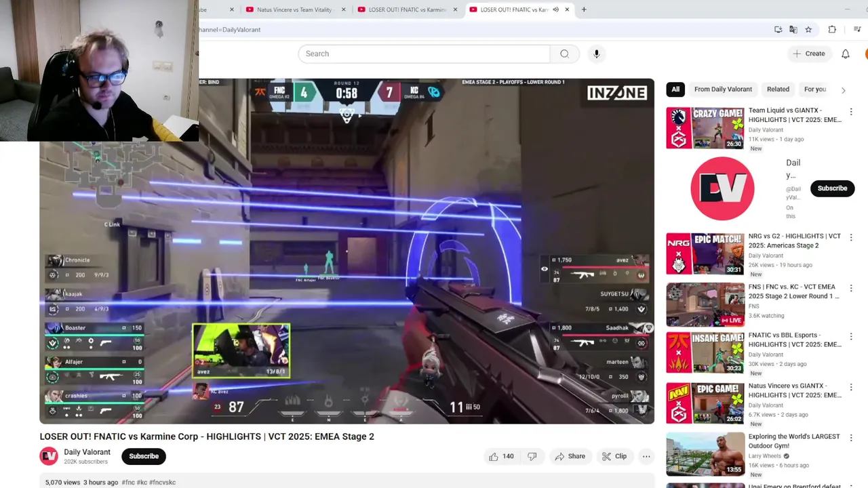Open a new browser tab
The image size is (868, 488).
584,9
